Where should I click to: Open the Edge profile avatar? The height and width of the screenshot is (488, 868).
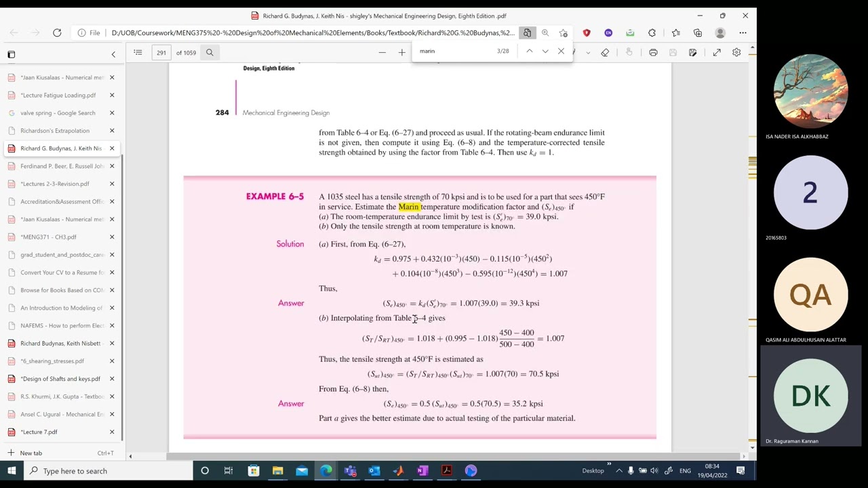pos(720,33)
